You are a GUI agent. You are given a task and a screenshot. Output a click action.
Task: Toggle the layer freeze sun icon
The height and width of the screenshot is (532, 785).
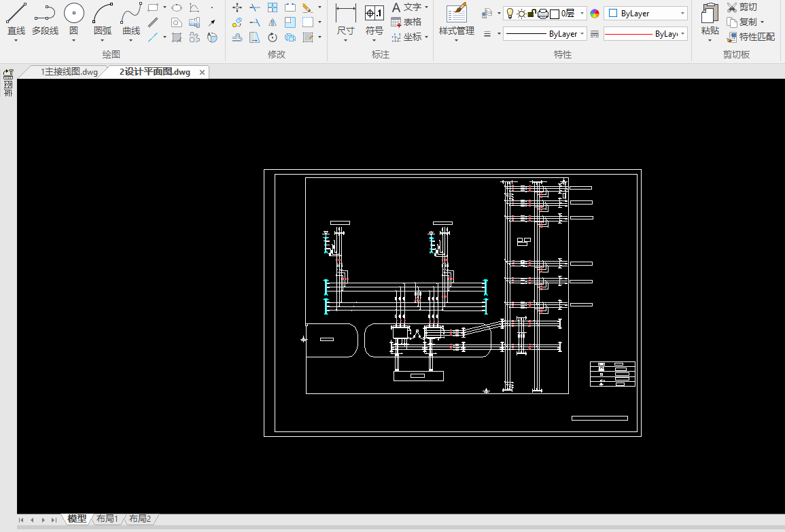(x=521, y=14)
